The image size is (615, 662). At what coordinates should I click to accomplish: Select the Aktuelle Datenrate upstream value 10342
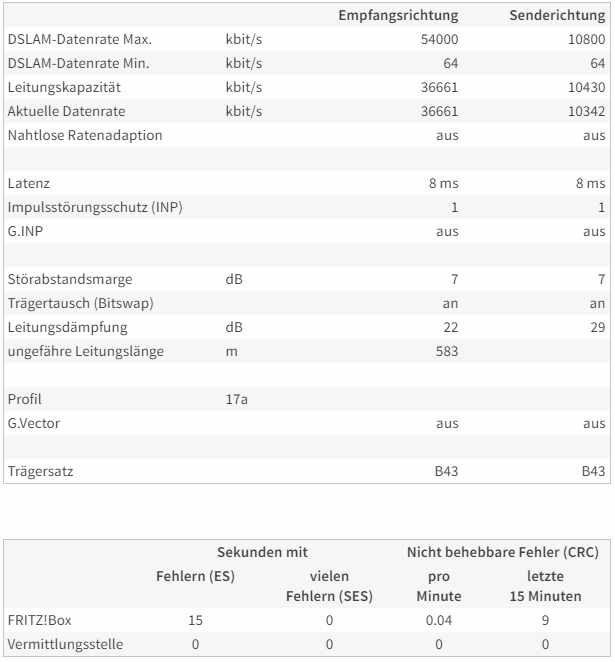click(586, 111)
